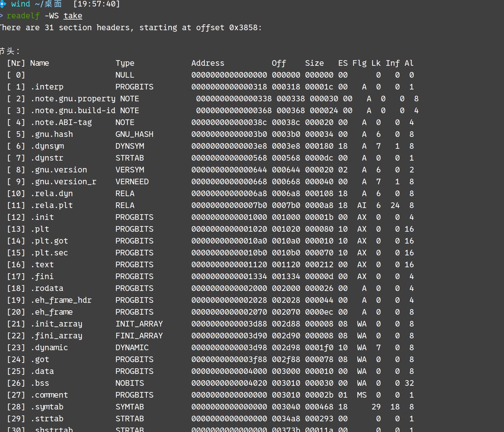Click the '[Nr]' column header
This screenshot has width=504, height=432.
point(16,63)
